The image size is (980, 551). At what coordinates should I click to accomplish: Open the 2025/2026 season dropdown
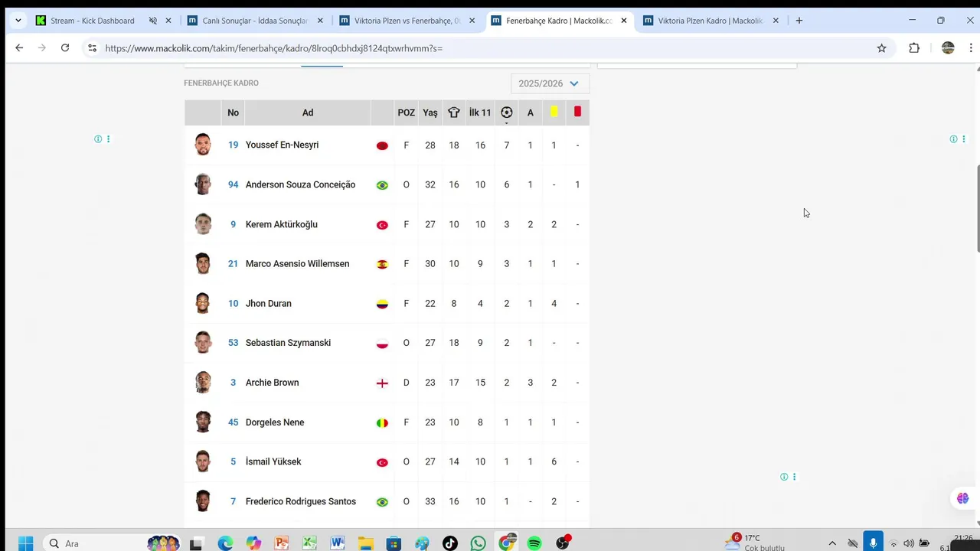pos(550,83)
